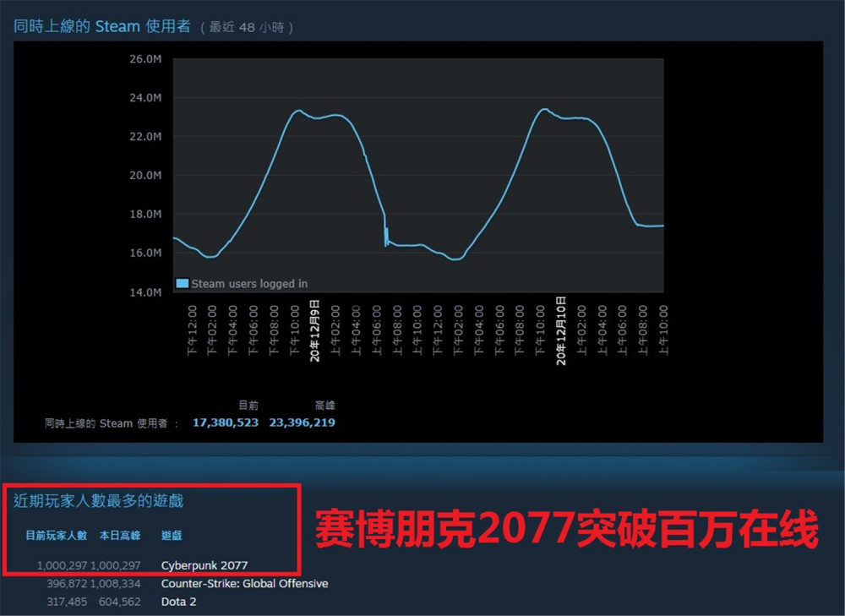Click the 14.0M y-axis label
This screenshot has width=845, height=616.
click(x=145, y=292)
